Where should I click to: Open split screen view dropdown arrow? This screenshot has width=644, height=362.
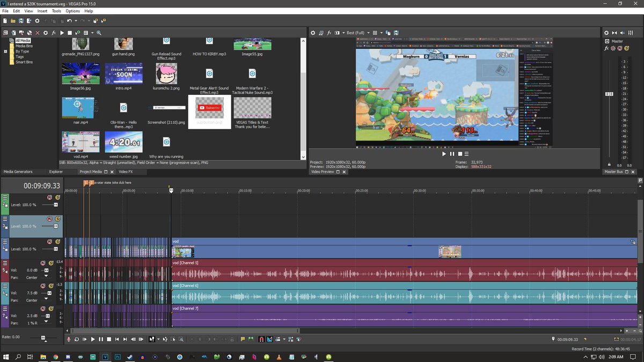pyautogui.click(x=343, y=33)
